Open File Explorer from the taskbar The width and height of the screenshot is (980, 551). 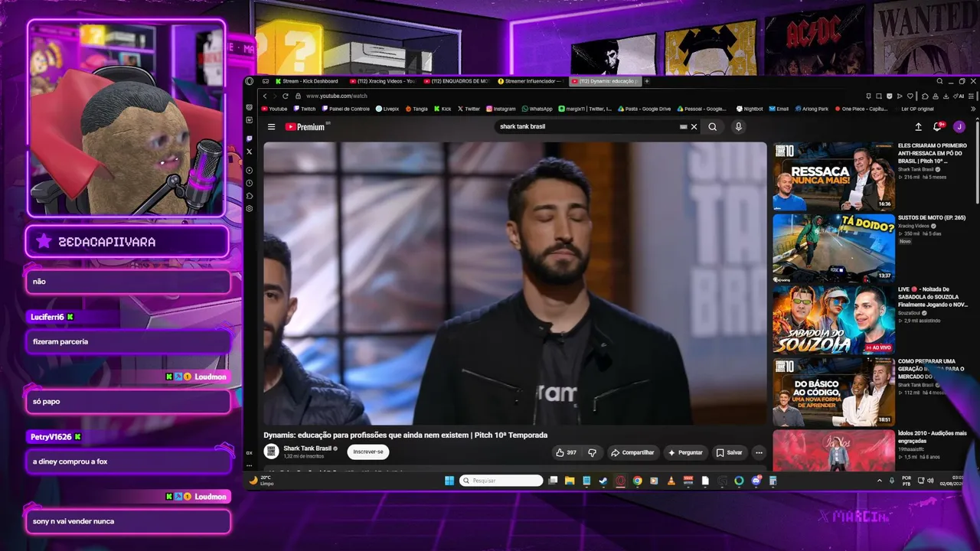coord(570,481)
